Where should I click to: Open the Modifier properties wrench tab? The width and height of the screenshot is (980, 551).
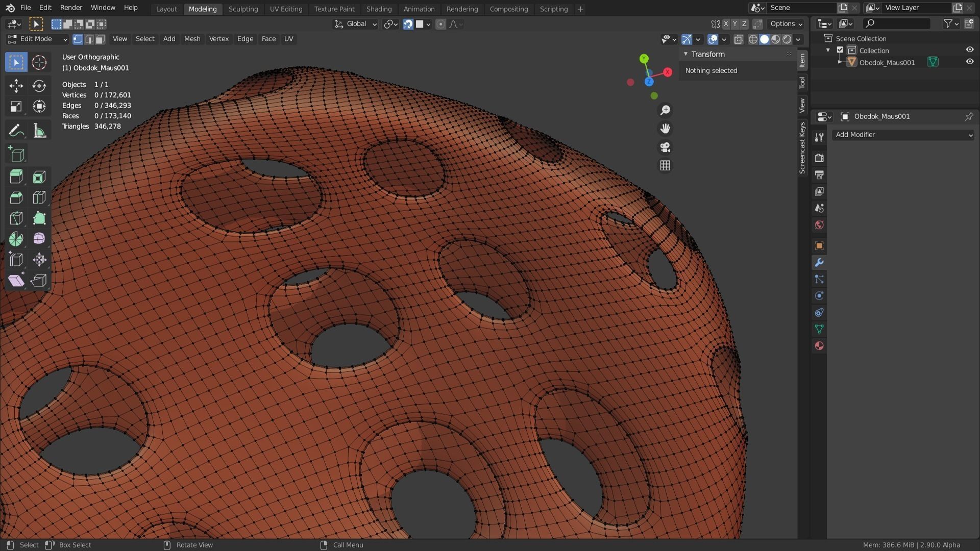pos(819,263)
